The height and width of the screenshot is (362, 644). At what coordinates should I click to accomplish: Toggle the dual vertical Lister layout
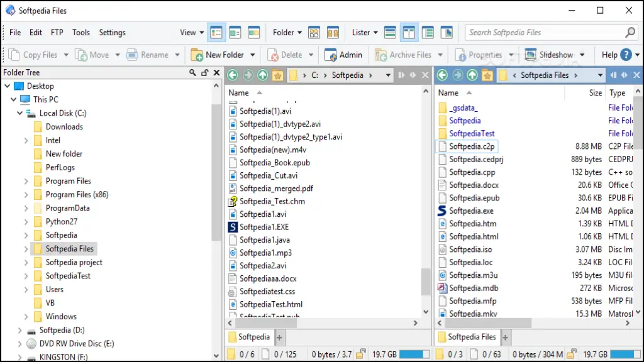coord(409,33)
